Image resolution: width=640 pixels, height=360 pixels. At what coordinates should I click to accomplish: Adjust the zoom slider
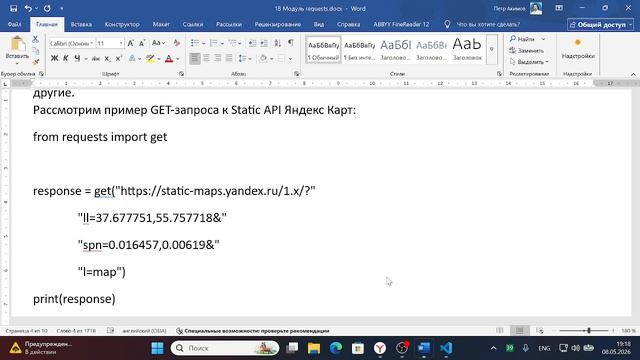588,330
